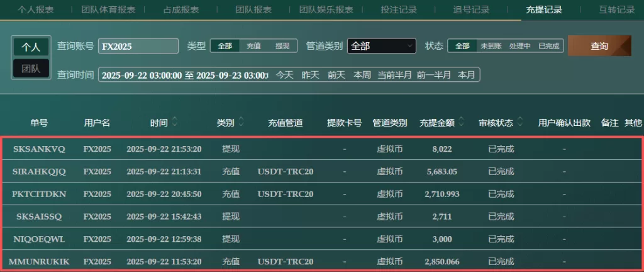Click the 查询账号 input field

click(138, 46)
